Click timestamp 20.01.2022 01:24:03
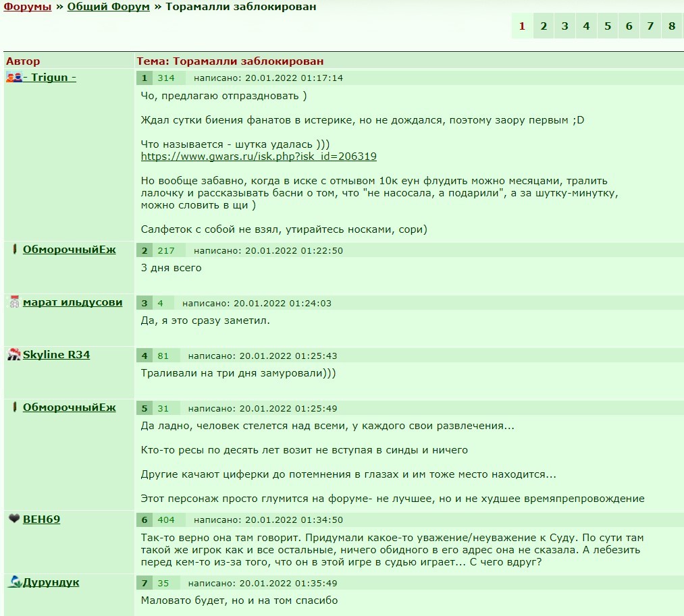The width and height of the screenshot is (684, 616). (x=283, y=304)
